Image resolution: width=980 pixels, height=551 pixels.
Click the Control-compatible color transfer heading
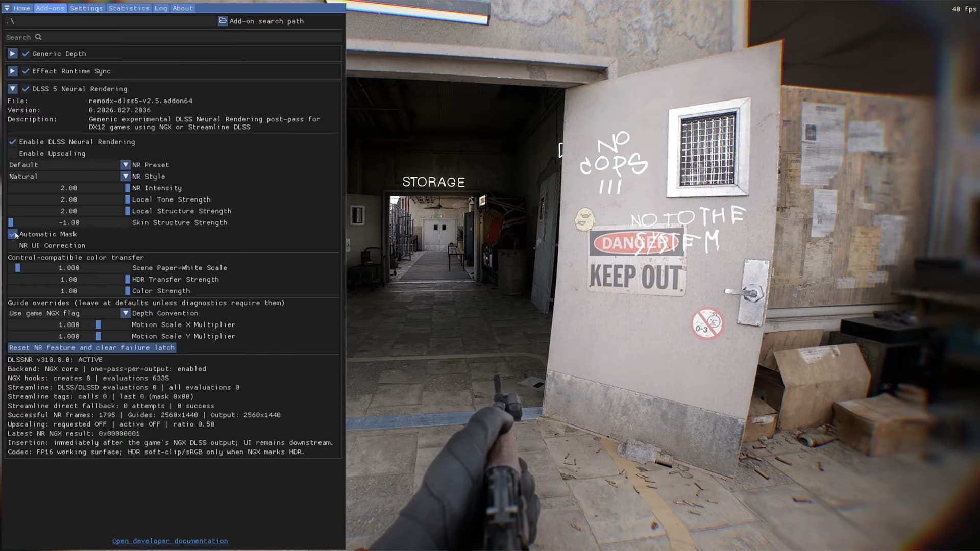(x=76, y=258)
